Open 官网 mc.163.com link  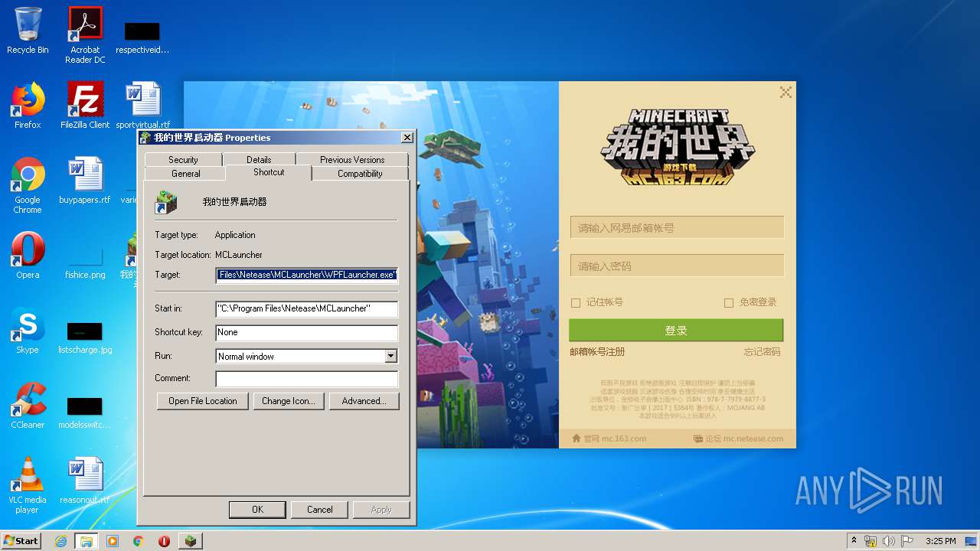609,439
